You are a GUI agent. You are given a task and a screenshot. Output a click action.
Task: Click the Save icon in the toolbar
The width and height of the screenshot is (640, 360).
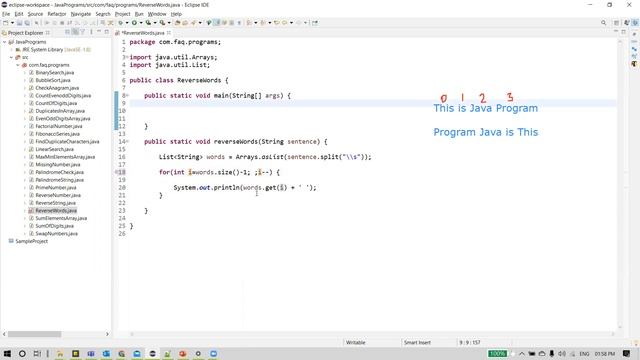19,23
